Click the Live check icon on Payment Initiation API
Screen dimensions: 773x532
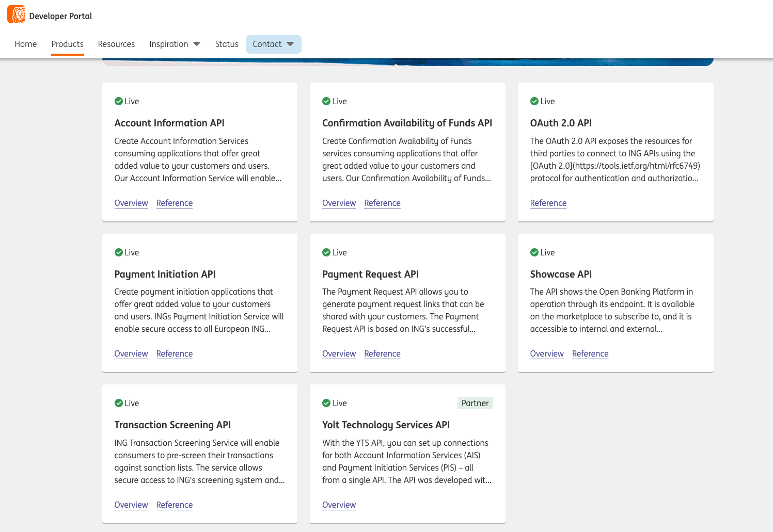[119, 252]
